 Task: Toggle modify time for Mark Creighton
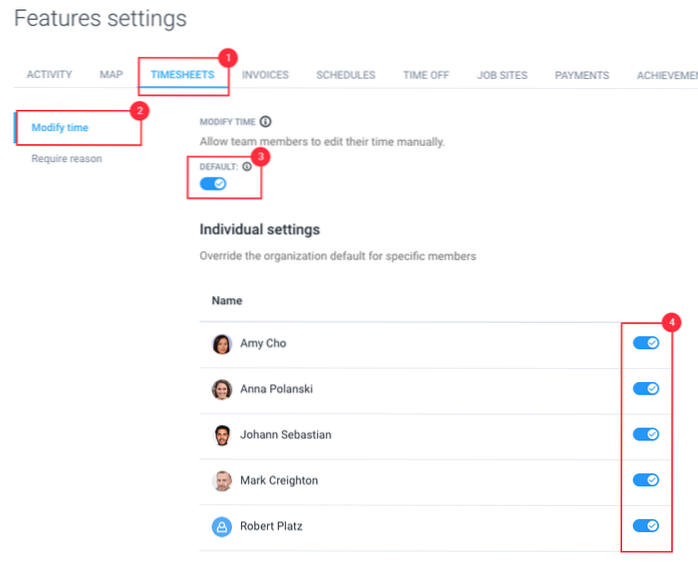tap(646, 480)
